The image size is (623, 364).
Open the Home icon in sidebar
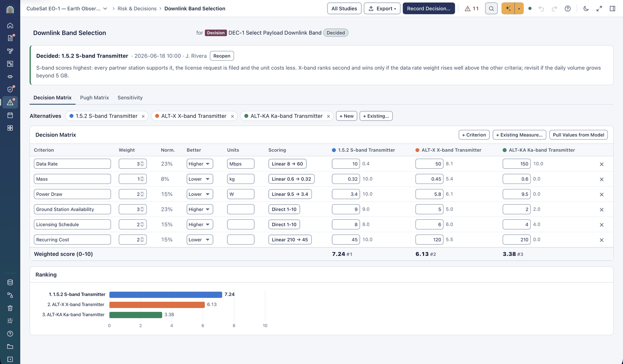[10, 25]
